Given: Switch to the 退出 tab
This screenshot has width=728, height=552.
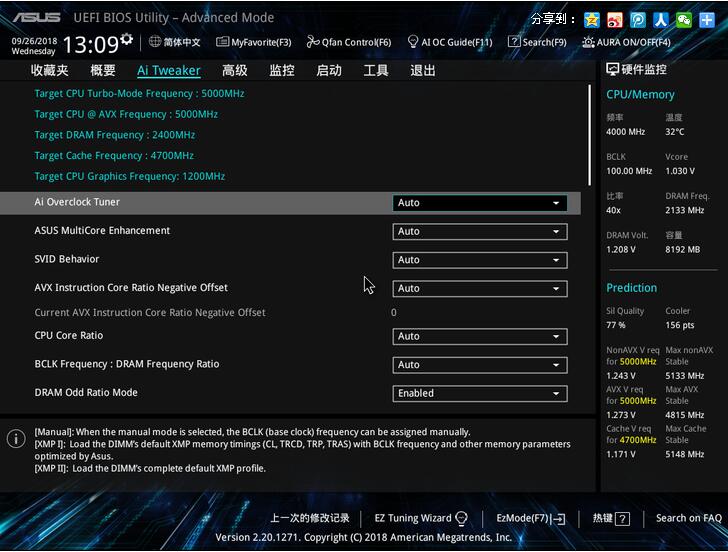Looking at the screenshot, I should coord(422,71).
